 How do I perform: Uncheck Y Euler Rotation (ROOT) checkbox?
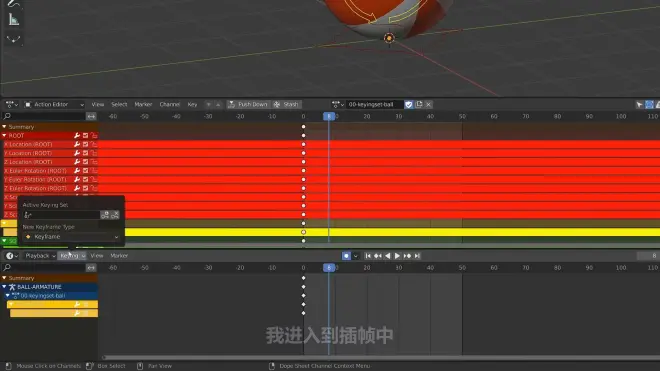85,179
